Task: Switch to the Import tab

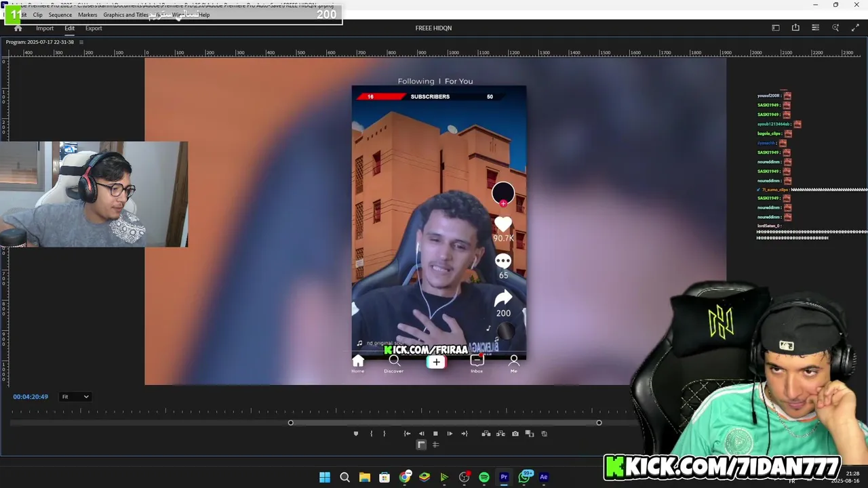Action: coord(45,28)
